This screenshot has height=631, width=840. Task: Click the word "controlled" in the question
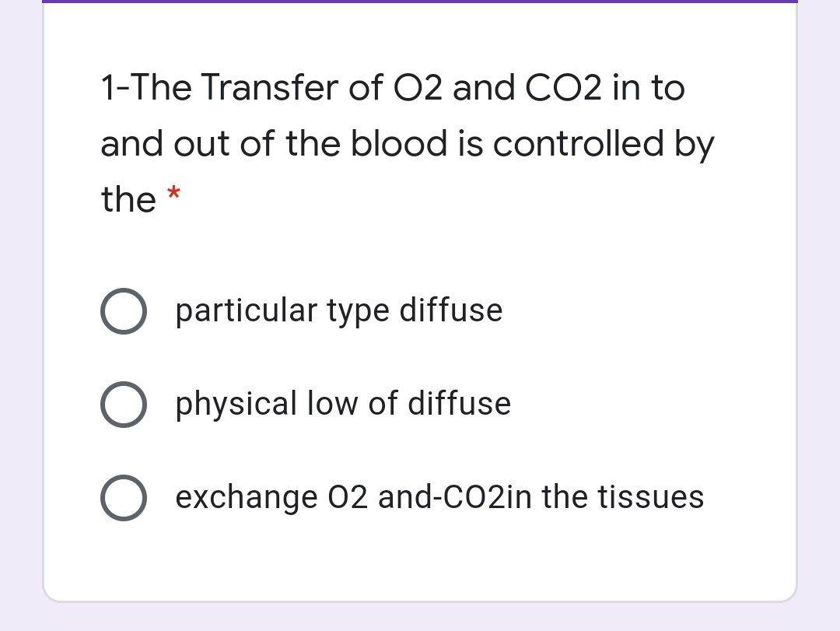coord(562,143)
